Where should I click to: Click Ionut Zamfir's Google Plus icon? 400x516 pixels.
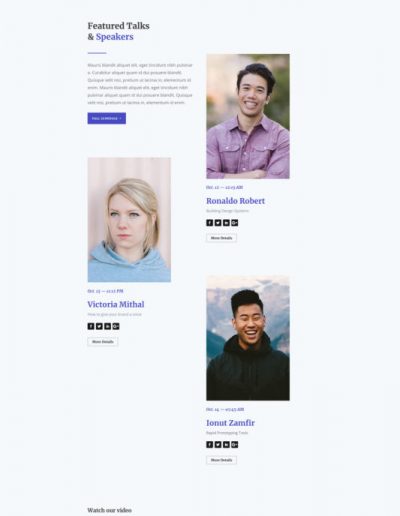coord(235,445)
